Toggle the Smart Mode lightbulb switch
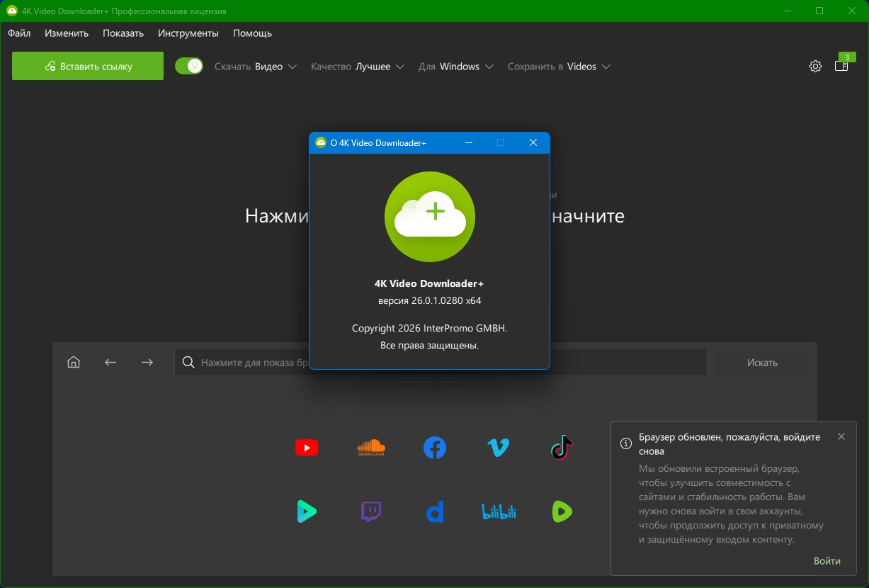 tap(189, 66)
